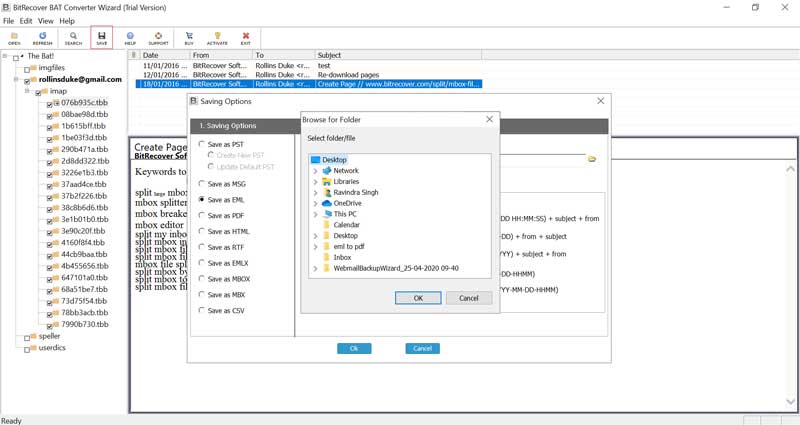Open the View menu

coord(45,21)
